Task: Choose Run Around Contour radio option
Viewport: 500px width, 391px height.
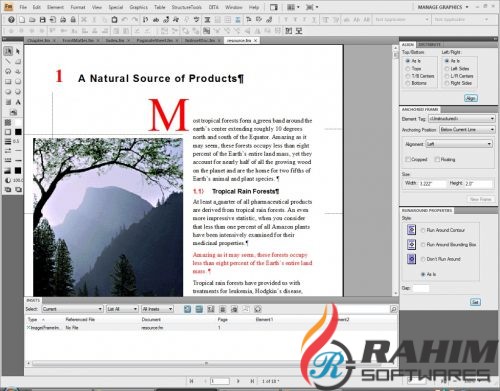Action: coord(423,230)
